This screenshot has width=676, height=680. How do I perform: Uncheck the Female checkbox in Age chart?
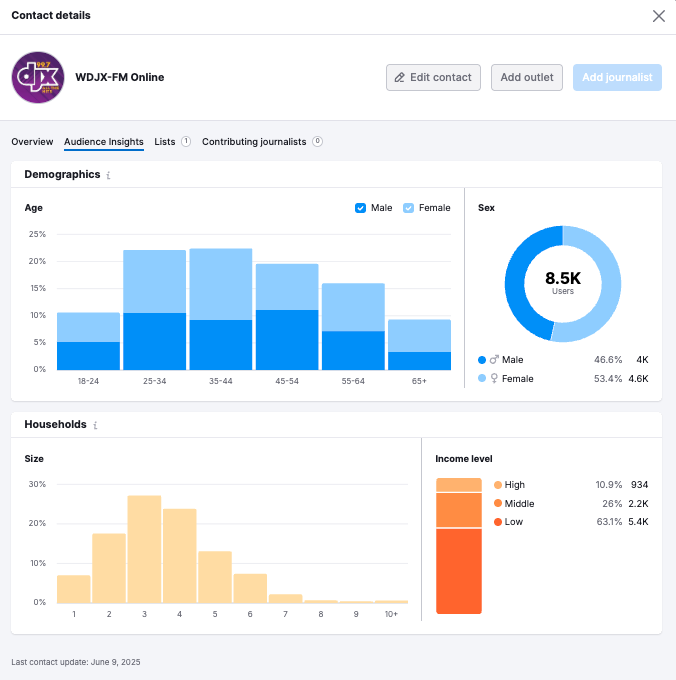click(409, 208)
